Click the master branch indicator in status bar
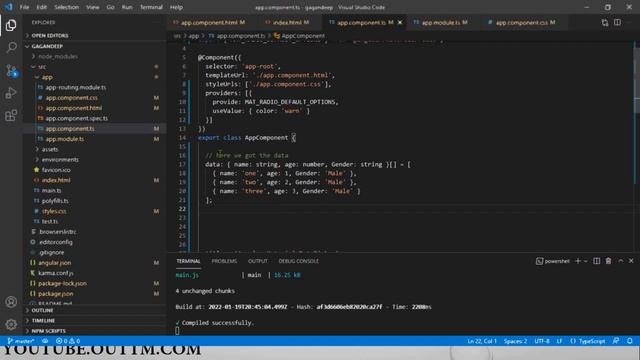This screenshot has height=360, width=640. click(21, 341)
